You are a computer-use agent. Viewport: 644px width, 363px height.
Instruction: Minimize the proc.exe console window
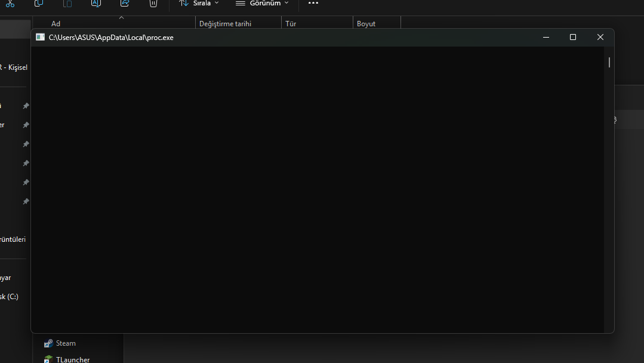[x=546, y=38]
